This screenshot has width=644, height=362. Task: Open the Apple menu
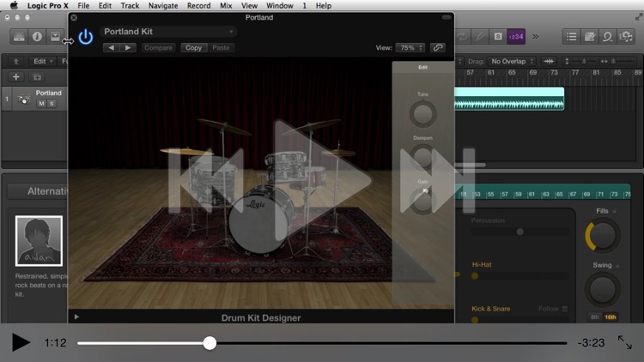click(x=14, y=5)
